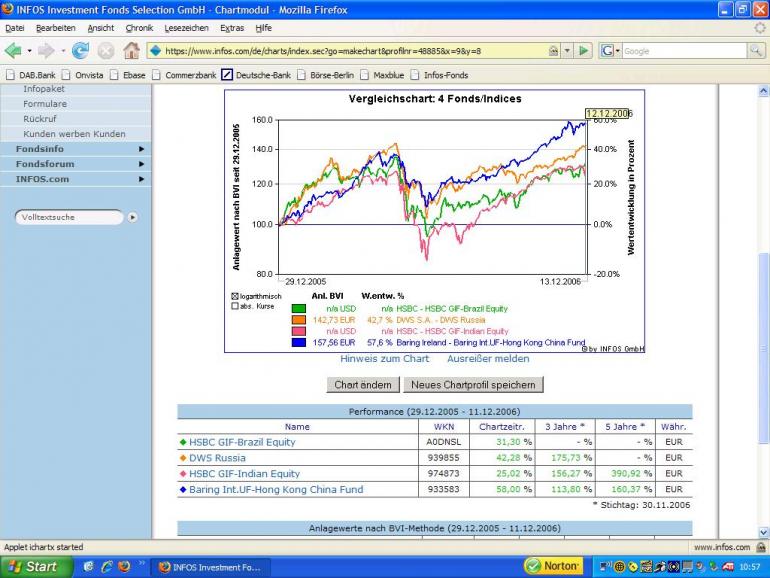770x578 pixels.
Task: Open the Back button history dropdown arrow
Action: point(29,51)
